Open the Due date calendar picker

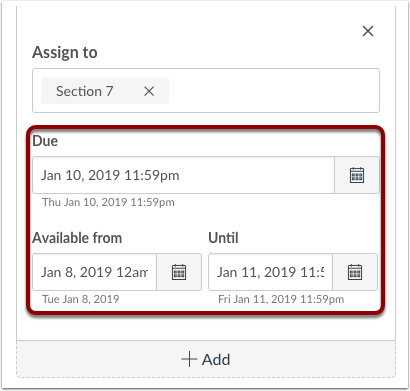click(x=357, y=175)
